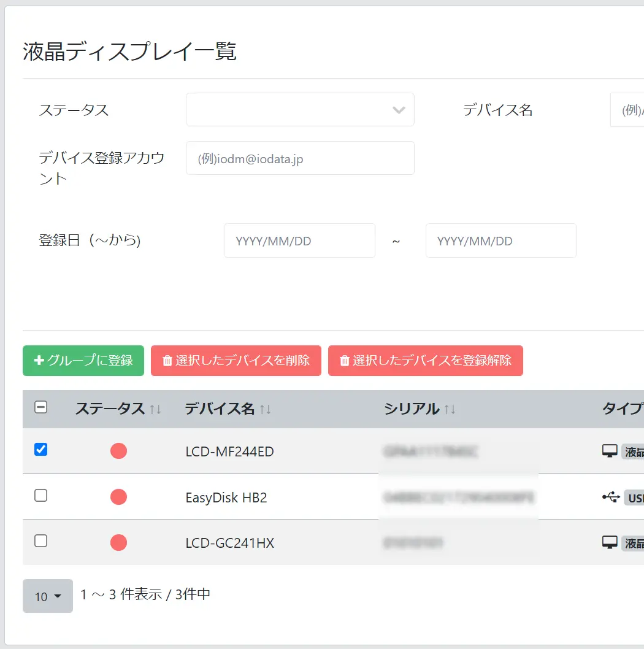Open the ステータス filter dropdown

[300, 110]
